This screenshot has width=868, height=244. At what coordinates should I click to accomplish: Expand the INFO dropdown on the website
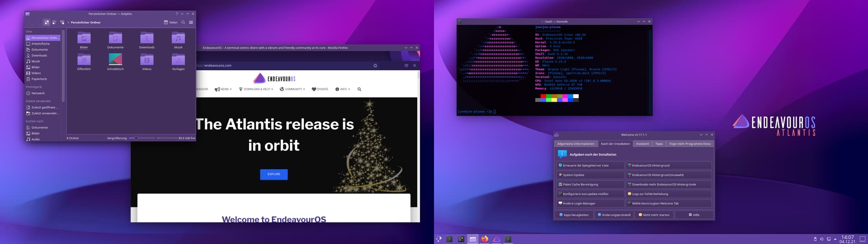343,89
